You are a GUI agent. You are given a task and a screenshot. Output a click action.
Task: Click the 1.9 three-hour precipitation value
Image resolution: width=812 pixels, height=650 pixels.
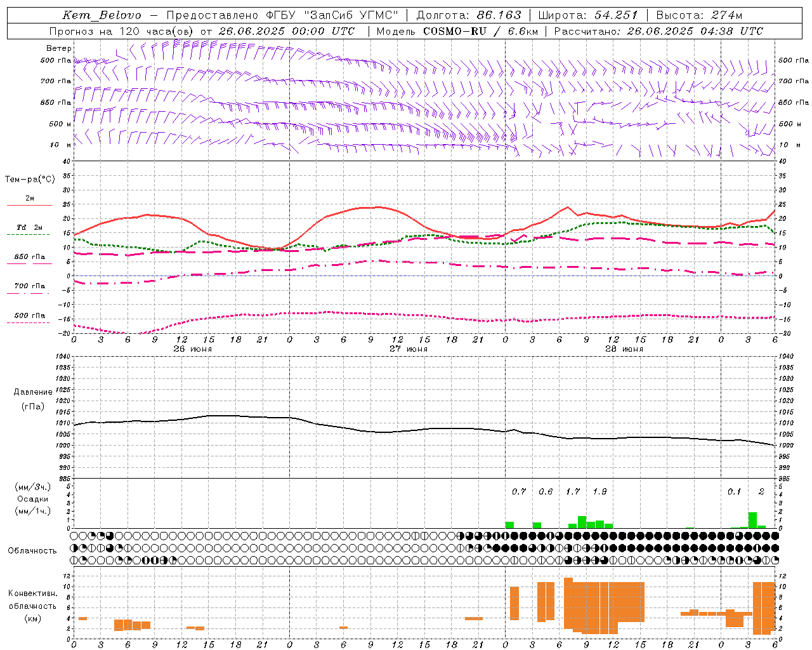point(599,491)
